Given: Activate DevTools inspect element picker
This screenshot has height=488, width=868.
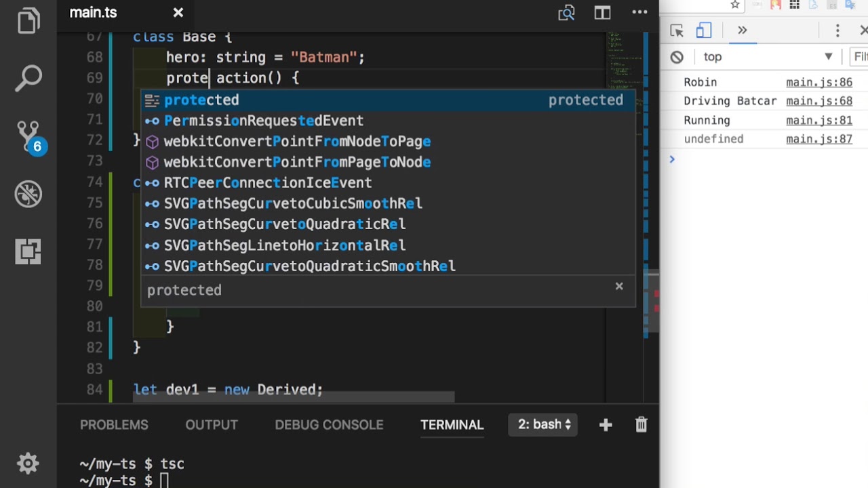Looking at the screenshot, I should click(x=677, y=30).
